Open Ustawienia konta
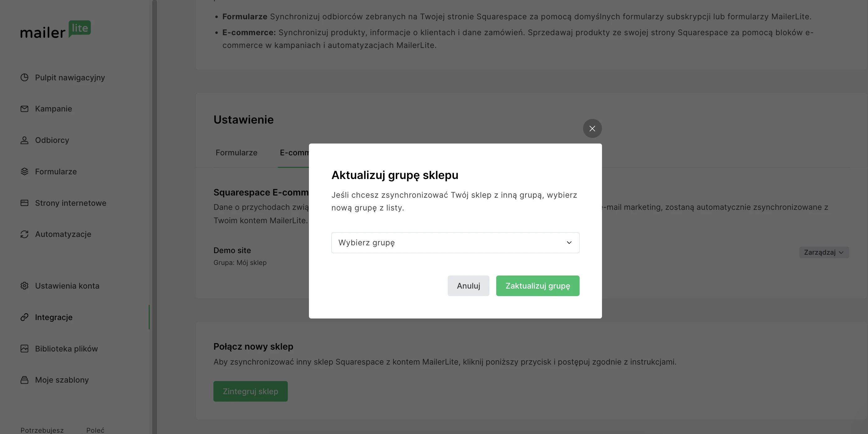The image size is (868, 434). pos(67,286)
